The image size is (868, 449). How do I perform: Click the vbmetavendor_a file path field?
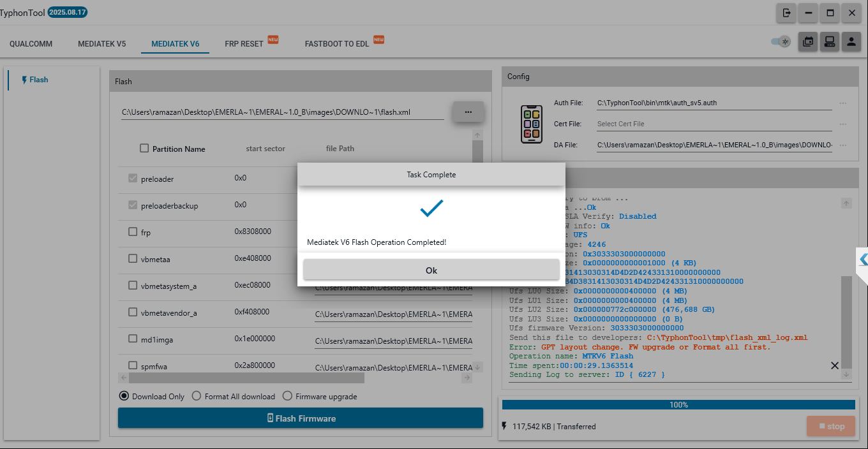(393, 314)
